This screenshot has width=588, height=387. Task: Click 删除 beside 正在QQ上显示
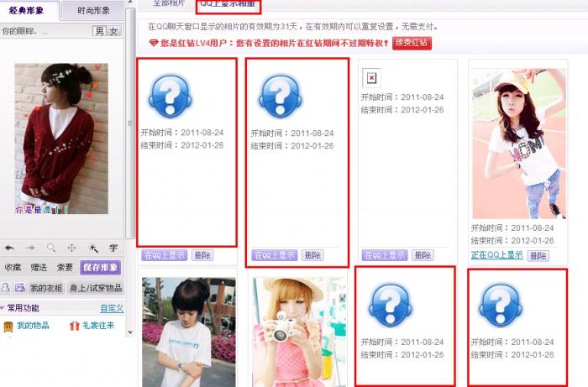coord(538,256)
